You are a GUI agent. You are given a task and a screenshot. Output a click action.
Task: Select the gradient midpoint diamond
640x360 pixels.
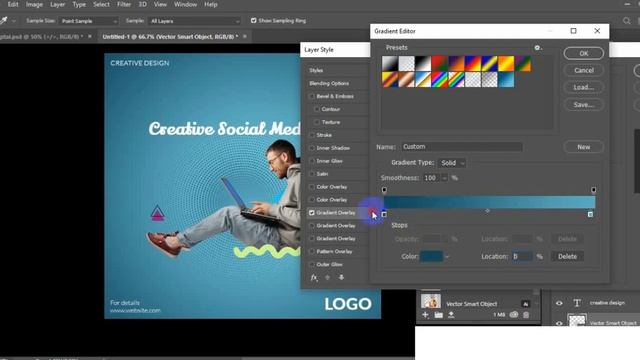coord(487,211)
